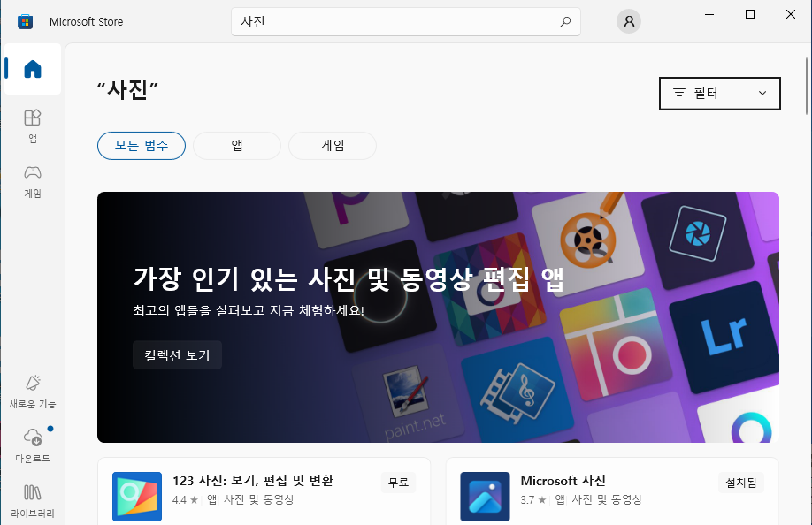Select the 앱 category filter tab
Image resolution: width=812 pixels, height=525 pixels.
coord(237,146)
